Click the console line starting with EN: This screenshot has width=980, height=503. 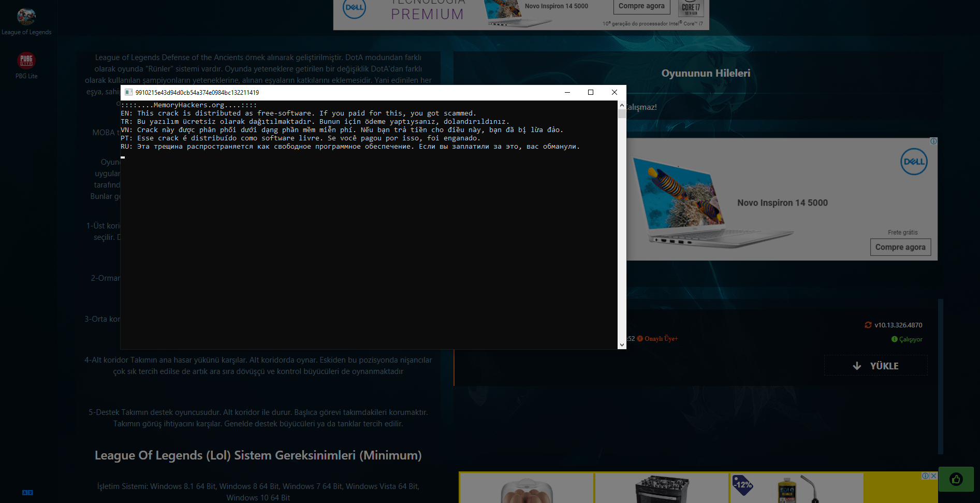click(299, 113)
